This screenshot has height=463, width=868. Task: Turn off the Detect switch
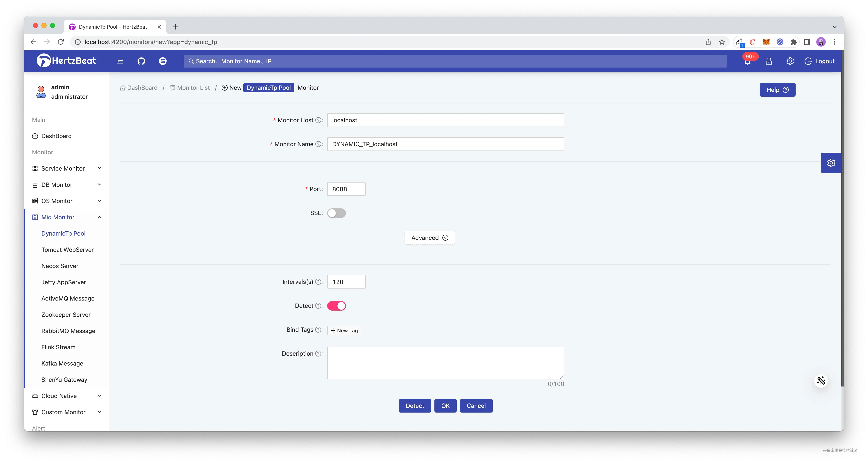coord(336,306)
